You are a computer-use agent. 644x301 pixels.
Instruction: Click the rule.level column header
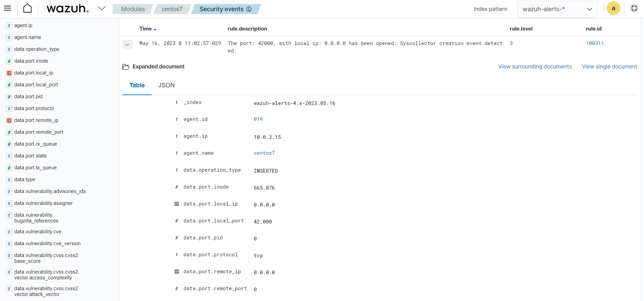point(521,29)
